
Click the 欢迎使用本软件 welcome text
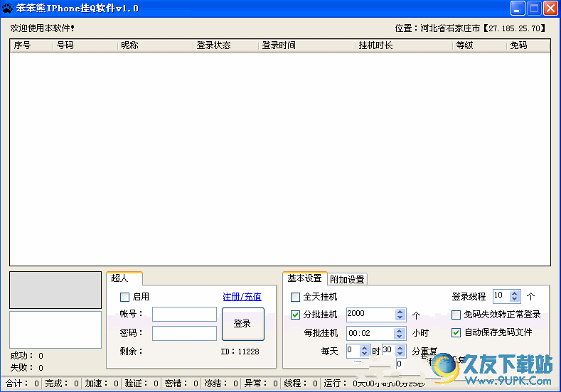(42, 28)
